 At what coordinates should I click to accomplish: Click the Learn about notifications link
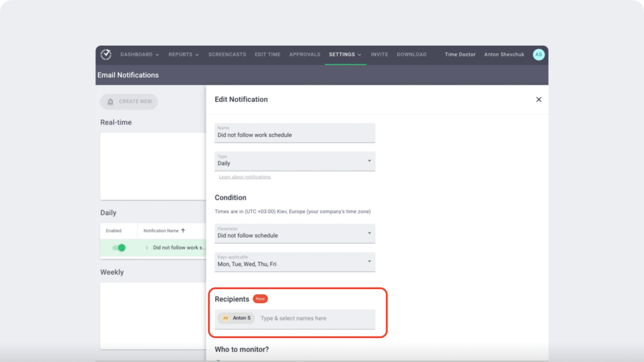[x=245, y=177]
